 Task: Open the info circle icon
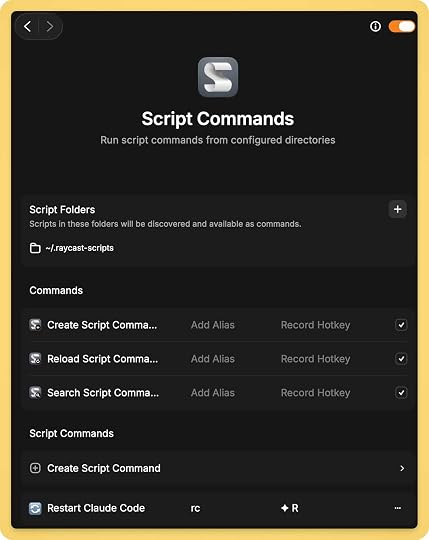point(375,27)
